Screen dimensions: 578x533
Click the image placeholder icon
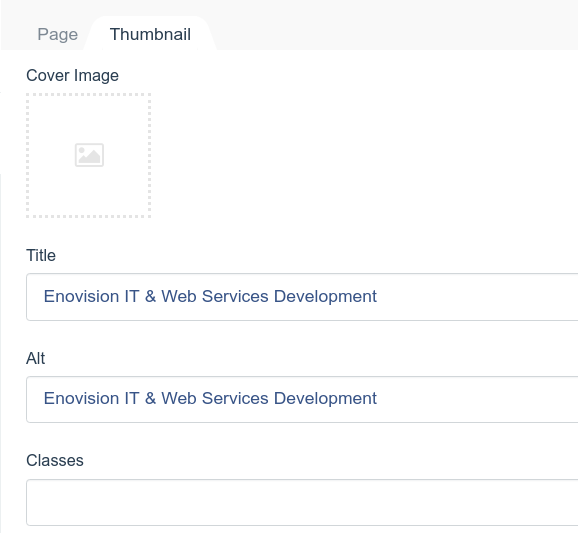click(89, 155)
